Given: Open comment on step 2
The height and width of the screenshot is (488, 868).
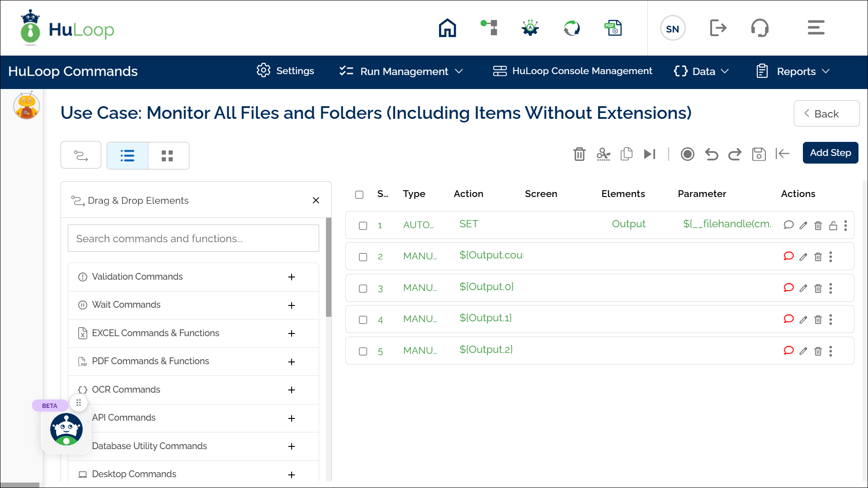Looking at the screenshot, I should (788, 256).
